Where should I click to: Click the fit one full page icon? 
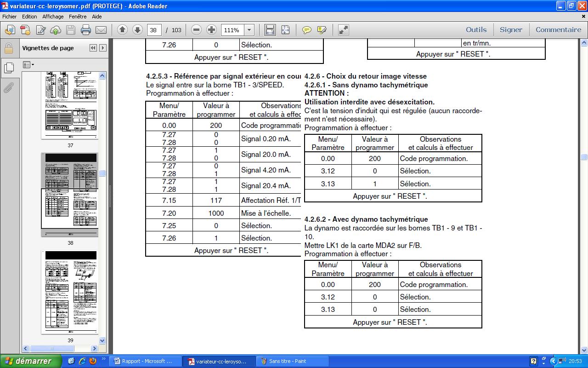coord(285,30)
